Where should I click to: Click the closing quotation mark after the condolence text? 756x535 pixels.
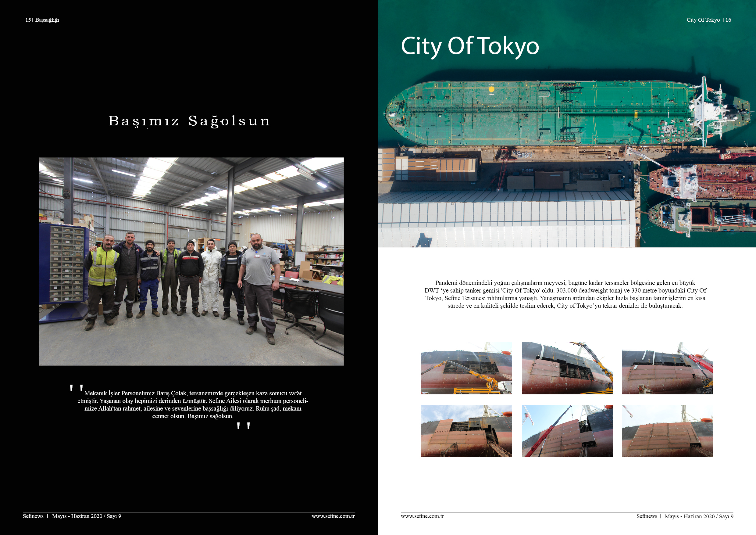pos(243,425)
